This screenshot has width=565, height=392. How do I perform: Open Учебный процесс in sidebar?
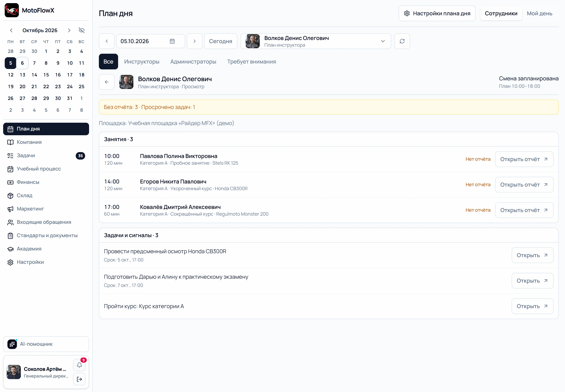point(46,169)
